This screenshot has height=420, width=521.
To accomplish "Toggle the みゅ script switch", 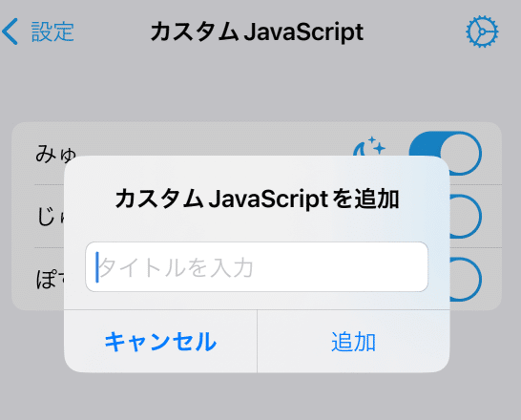I will click(446, 154).
